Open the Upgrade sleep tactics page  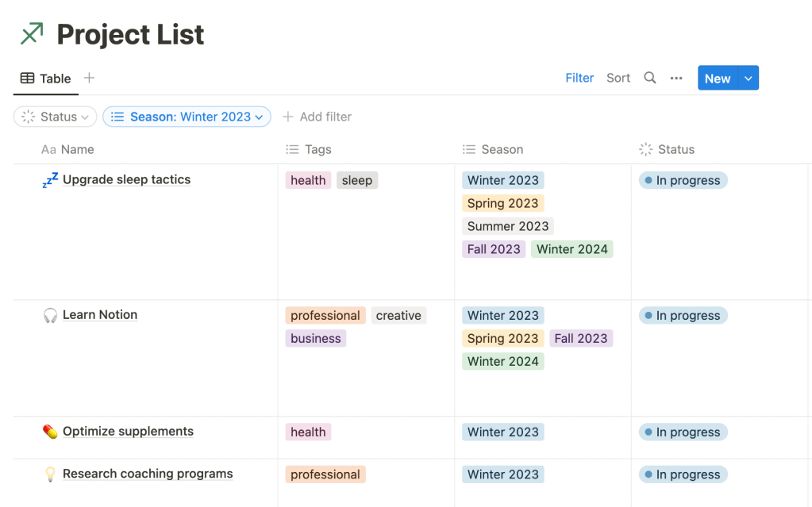(x=126, y=179)
